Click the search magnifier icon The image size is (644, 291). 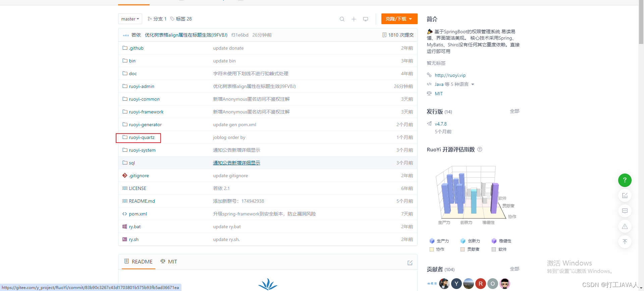(342, 19)
